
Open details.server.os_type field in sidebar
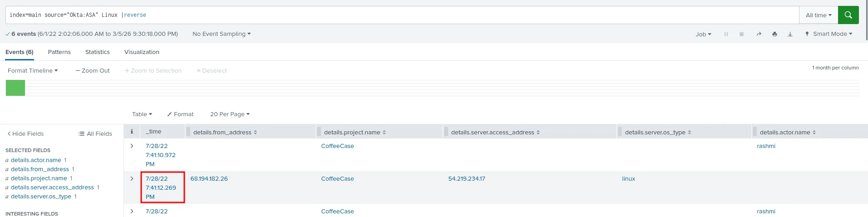[x=41, y=196]
